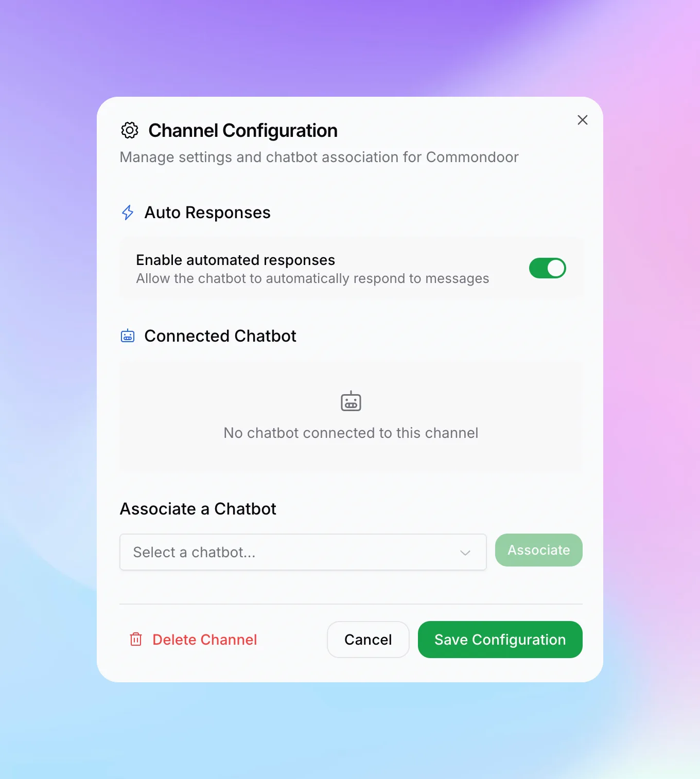Click the trash icon beside Delete Channel
Screen dimensions: 700x779
coord(136,640)
